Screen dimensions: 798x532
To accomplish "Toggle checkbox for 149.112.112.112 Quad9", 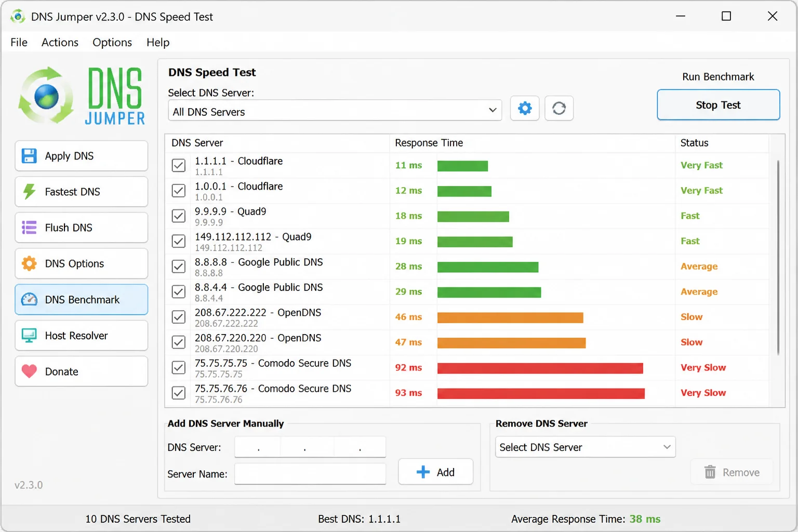I will (178, 241).
